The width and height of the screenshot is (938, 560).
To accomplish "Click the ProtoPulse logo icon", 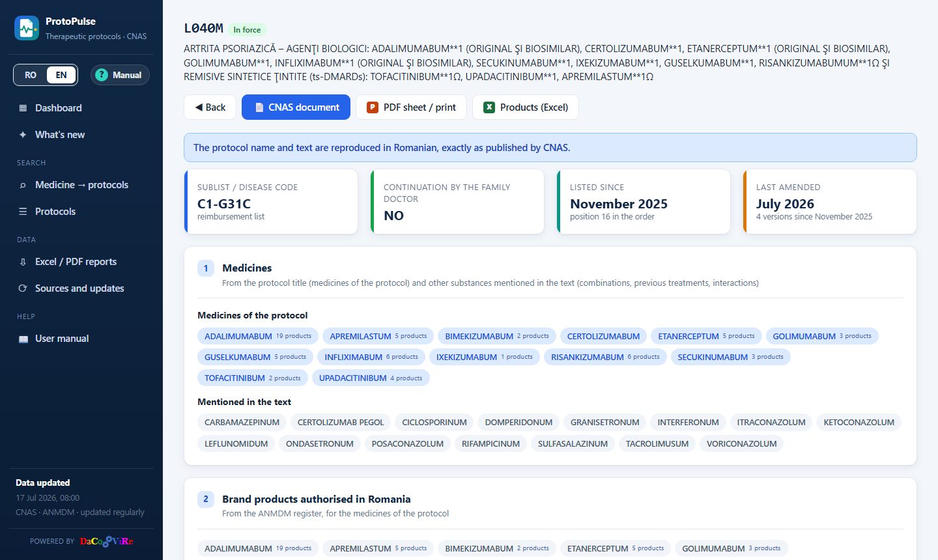I will [x=27, y=28].
